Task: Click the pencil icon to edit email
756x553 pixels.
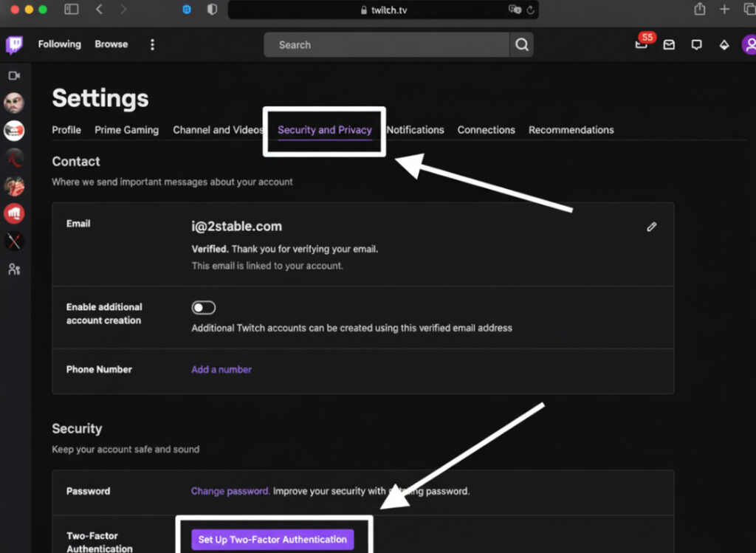Action: click(x=651, y=227)
